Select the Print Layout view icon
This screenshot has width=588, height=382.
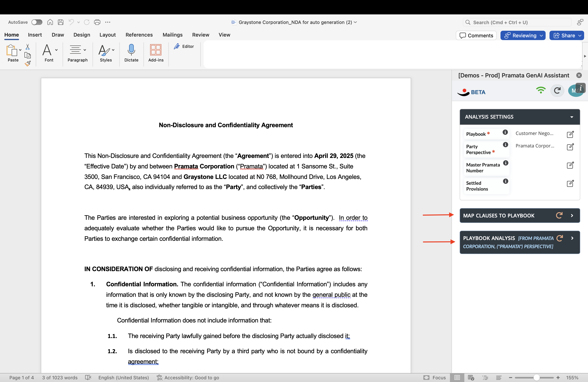point(457,378)
